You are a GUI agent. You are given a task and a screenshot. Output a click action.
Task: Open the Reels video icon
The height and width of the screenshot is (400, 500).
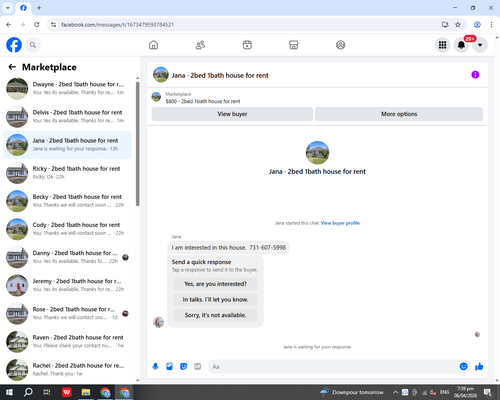[247, 45]
